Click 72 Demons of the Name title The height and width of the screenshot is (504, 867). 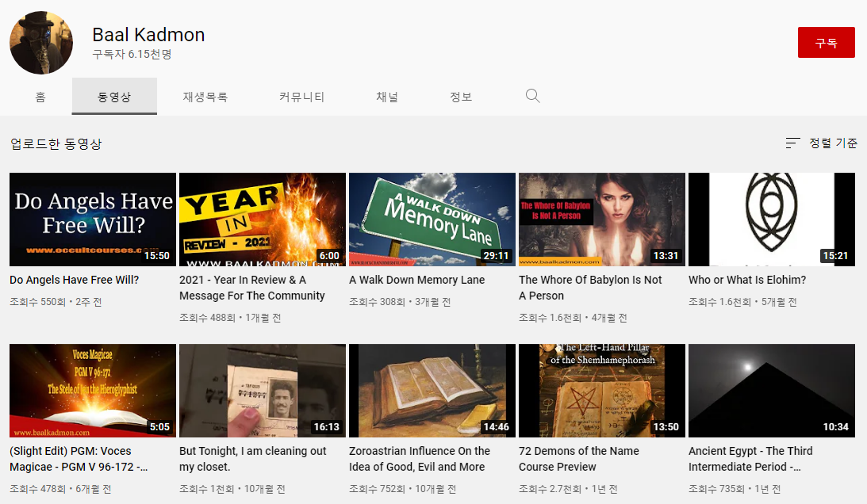pos(579,459)
